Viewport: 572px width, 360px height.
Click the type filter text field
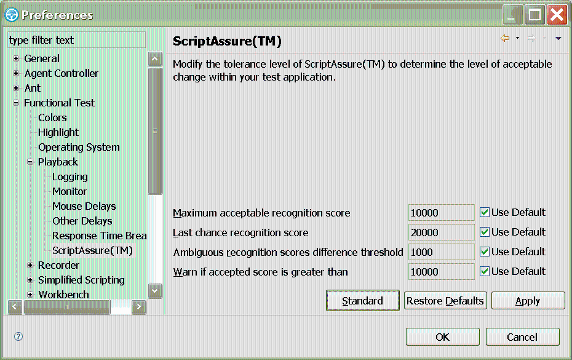[77, 40]
